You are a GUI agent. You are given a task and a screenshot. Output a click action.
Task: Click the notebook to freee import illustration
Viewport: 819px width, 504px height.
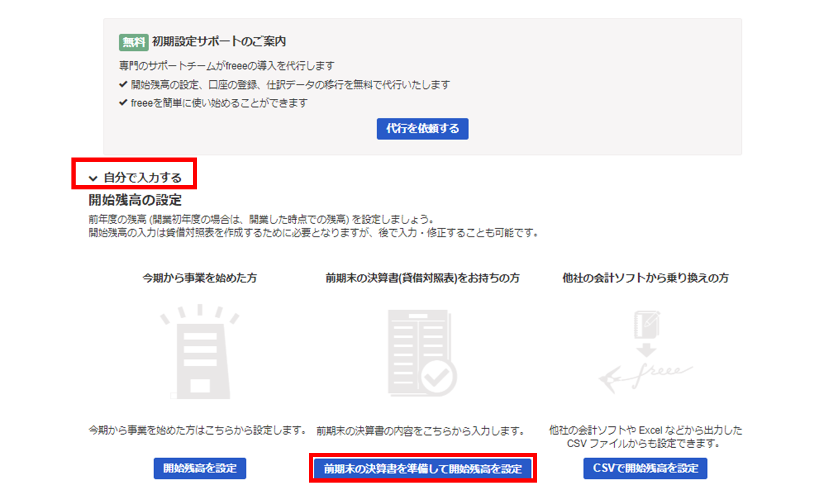[x=646, y=352]
